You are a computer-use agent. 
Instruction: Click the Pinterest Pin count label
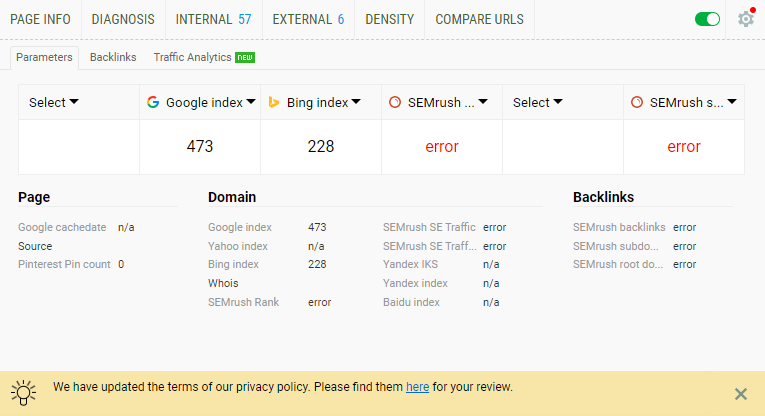(64, 264)
